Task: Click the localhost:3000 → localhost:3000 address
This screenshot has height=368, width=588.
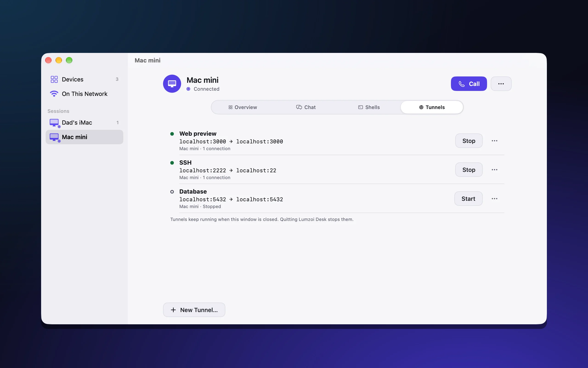Action: [231, 141]
